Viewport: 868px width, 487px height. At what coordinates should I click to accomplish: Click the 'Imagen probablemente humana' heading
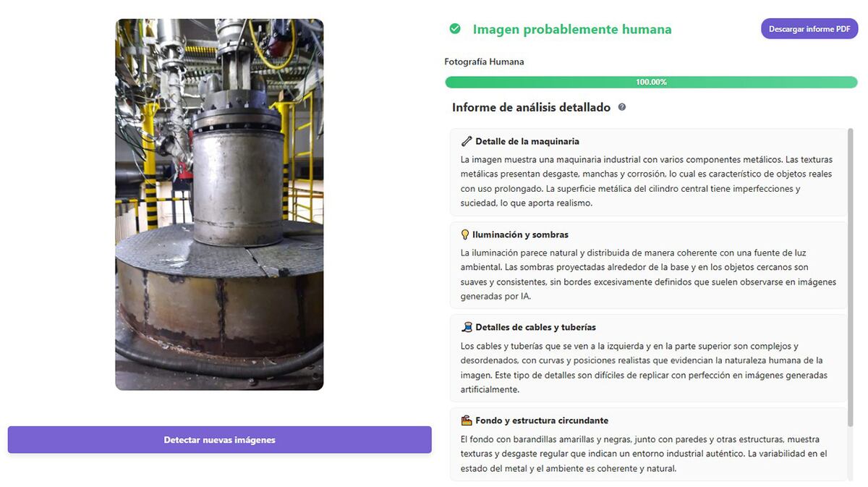click(572, 30)
